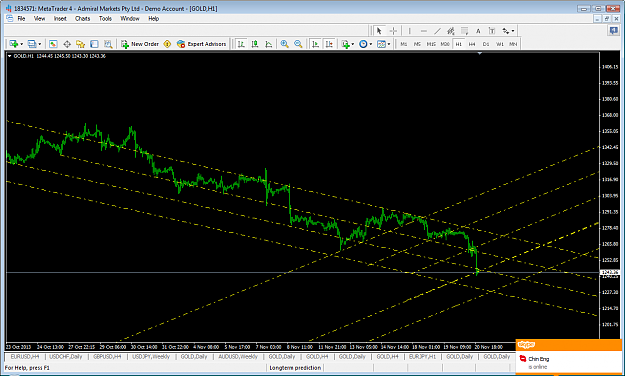Select the trendline drawing tool
Screen dimensions: 625x376
coord(437,31)
